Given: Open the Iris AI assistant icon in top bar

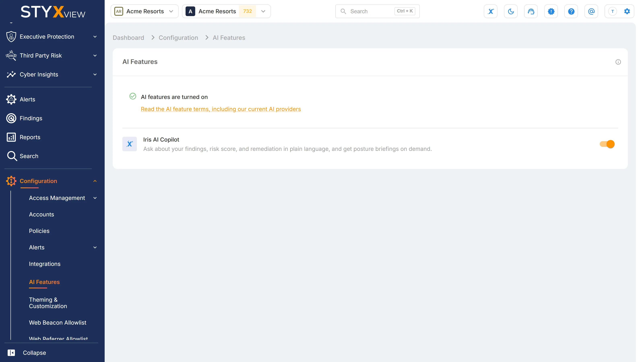Looking at the screenshot, I should coord(490,11).
